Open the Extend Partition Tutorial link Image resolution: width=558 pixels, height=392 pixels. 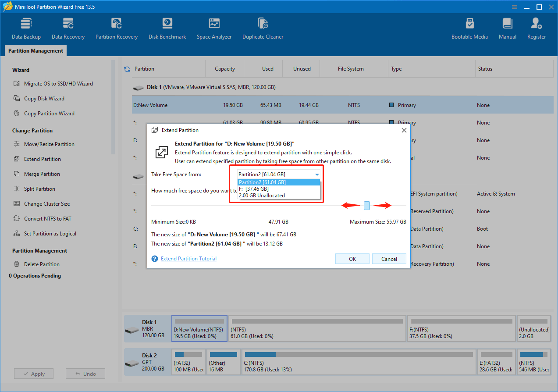[188, 258]
